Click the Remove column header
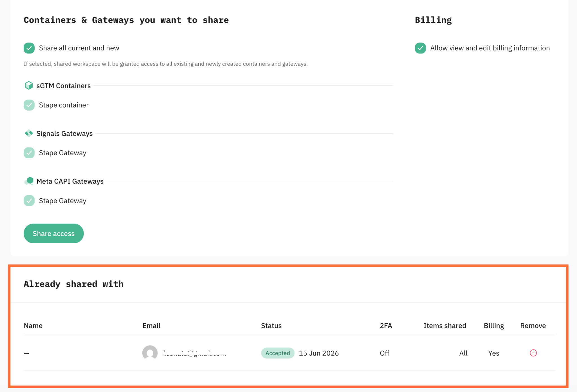This screenshot has height=392, width=577. 533,326
